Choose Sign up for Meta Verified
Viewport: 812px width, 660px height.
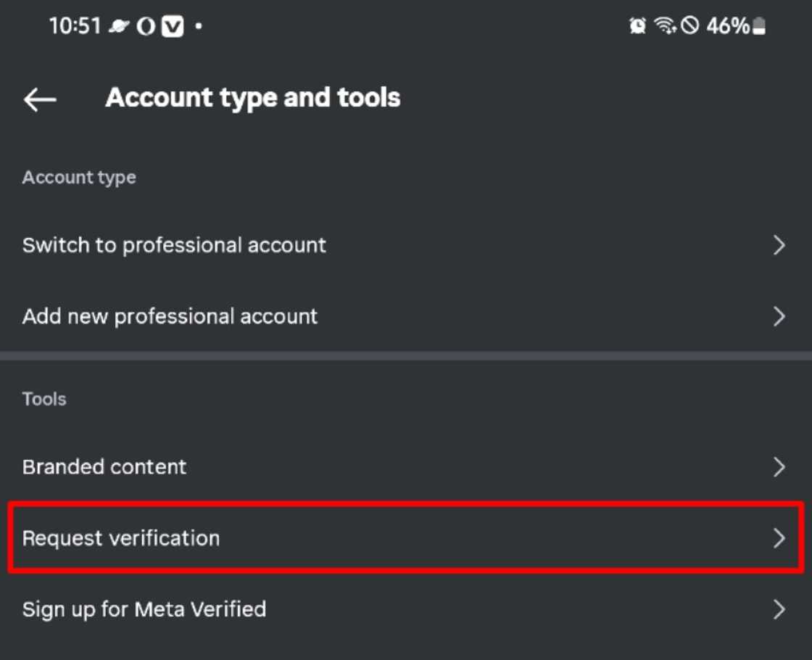pos(144,609)
